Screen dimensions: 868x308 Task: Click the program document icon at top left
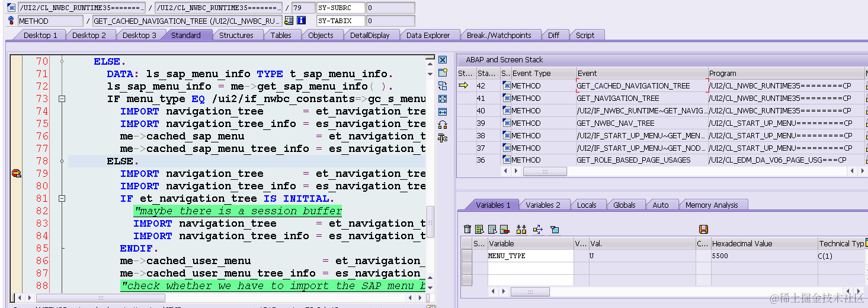point(11,8)
